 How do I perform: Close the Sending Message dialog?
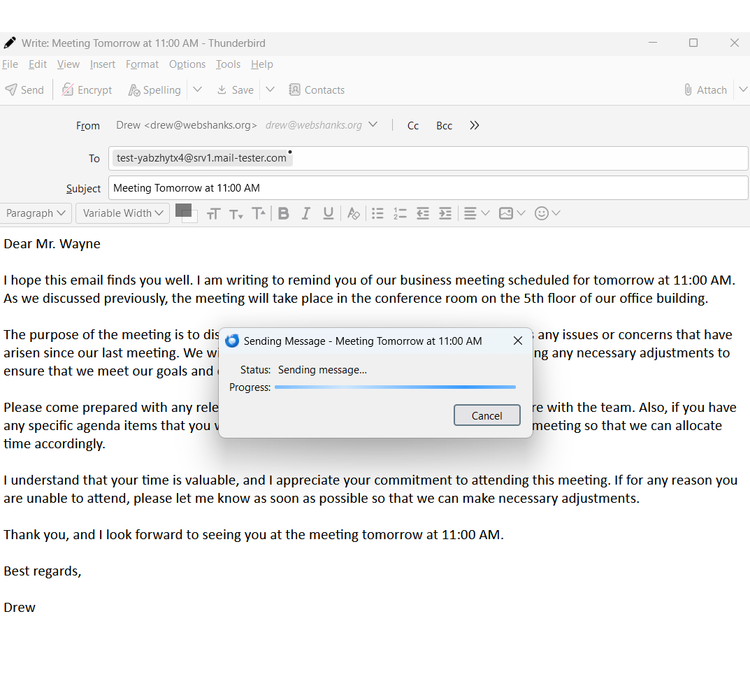coord(517,341)
